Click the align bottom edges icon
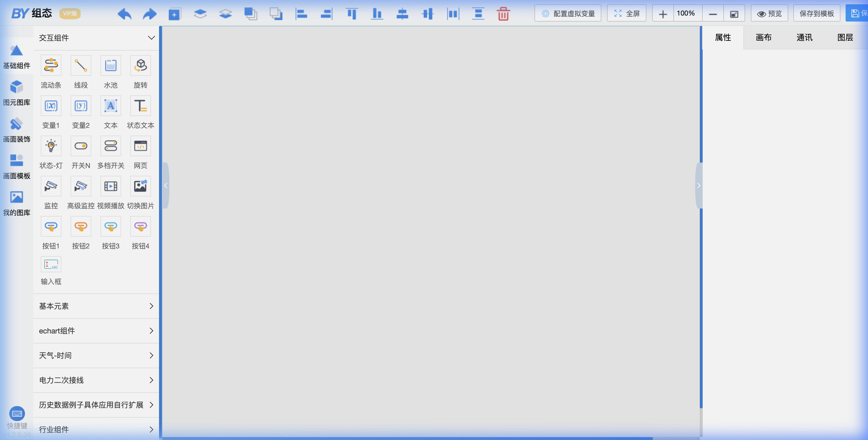Screen dimensions: 868x440 pyautogui.click(x=377, y=14)
